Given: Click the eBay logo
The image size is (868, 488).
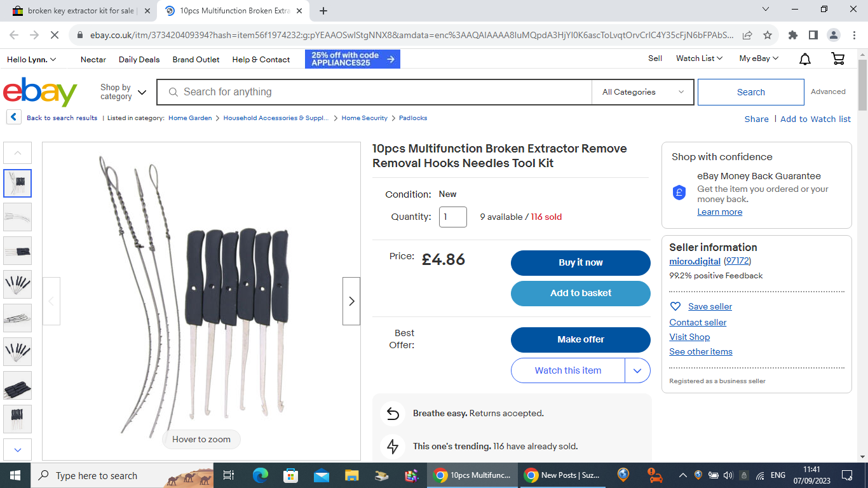Looking at the screenshot, I should [40, 92].
